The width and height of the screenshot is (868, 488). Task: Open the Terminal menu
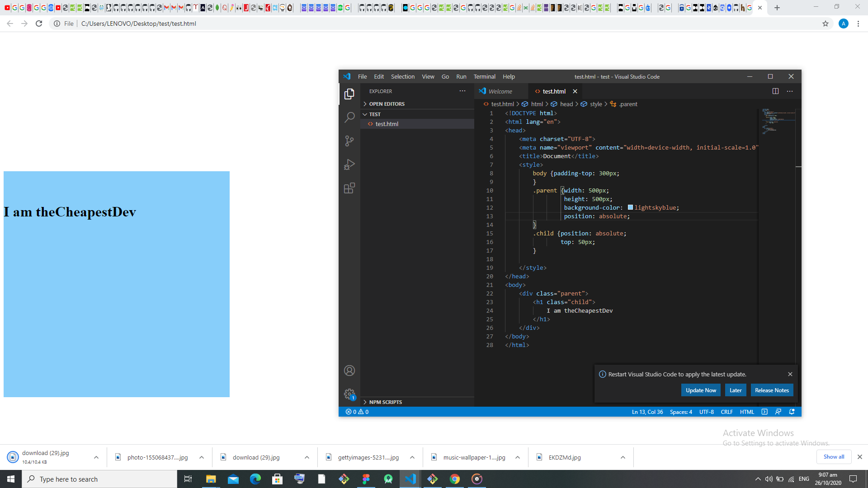[x=484, y=77]
